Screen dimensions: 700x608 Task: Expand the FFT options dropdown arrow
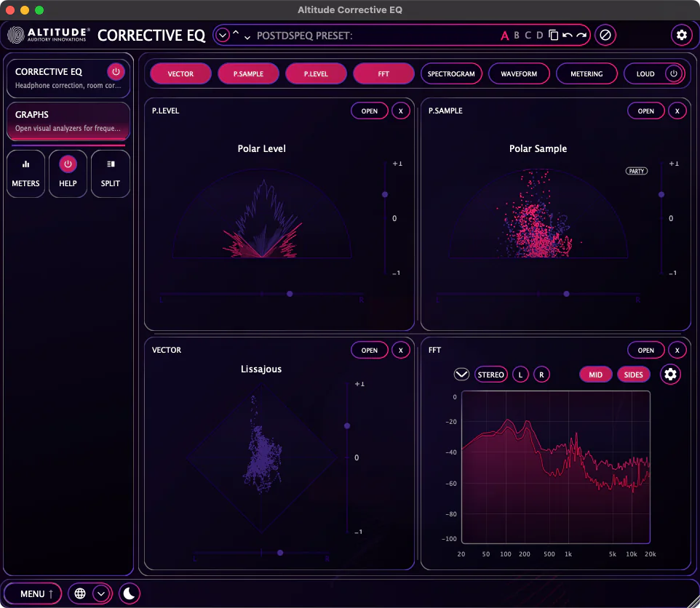(x=461, y=375)
